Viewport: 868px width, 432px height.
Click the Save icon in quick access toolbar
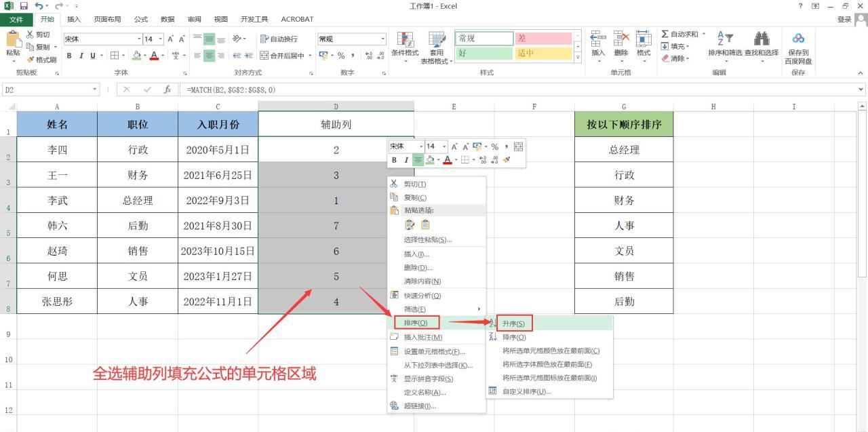pyautogui.click(x=24, y=6)
